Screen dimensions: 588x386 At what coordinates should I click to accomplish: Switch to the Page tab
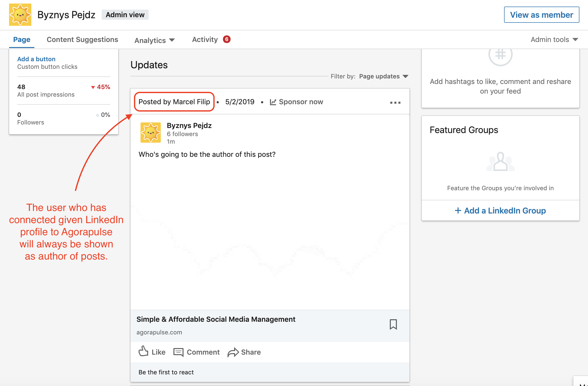coord(22,39)
